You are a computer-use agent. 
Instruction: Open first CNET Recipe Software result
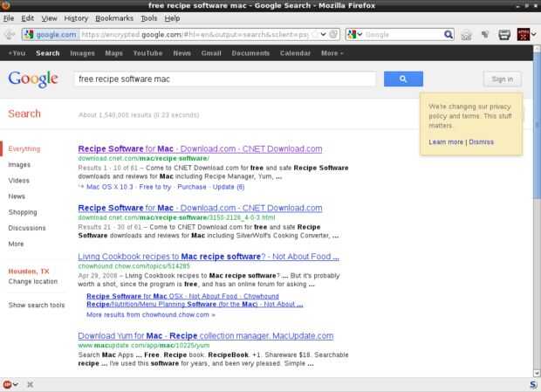click(x=200, y=148)
